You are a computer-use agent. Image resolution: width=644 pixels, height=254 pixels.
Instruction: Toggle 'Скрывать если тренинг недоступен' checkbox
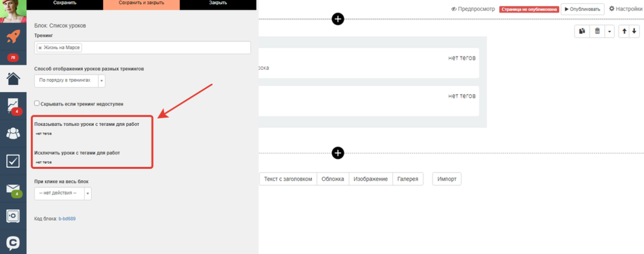(37, 104)
